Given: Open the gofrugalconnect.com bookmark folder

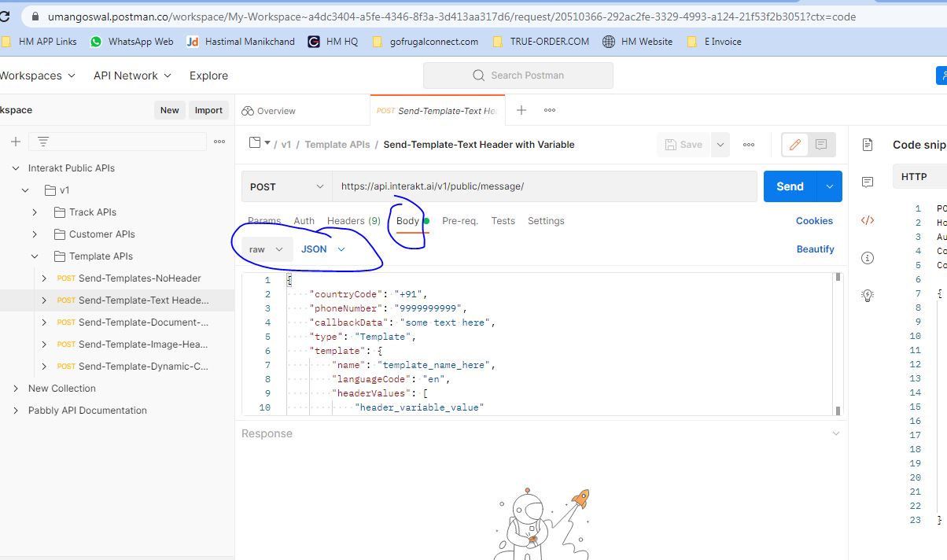Looking at the screenshot, I should click(x=425, y=42).
